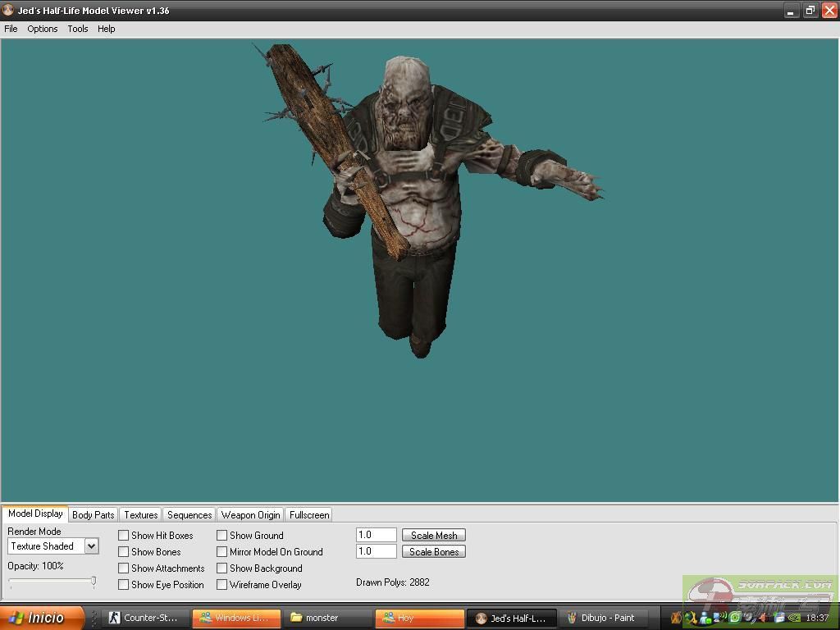Click the app icon in title bar

click(8, 10)
